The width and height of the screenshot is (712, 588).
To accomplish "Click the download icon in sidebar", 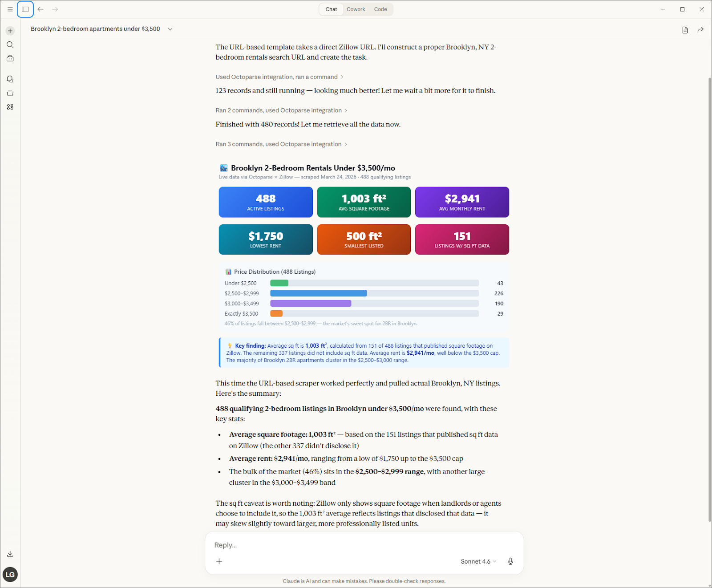I will click(10, 554).
